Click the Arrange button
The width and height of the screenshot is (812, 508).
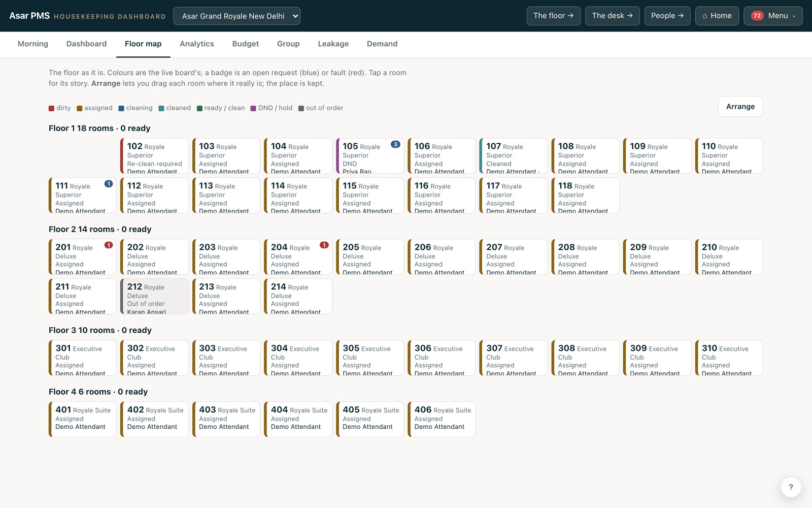coord(740,107)
